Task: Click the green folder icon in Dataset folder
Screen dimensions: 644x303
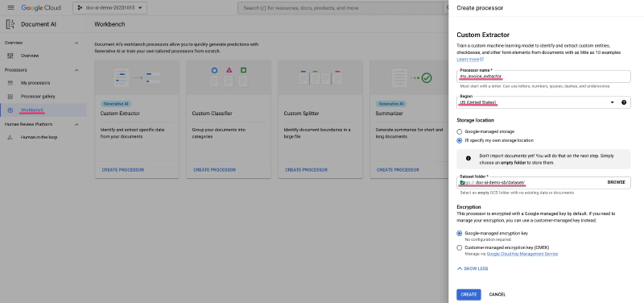Action: [462, 183]
